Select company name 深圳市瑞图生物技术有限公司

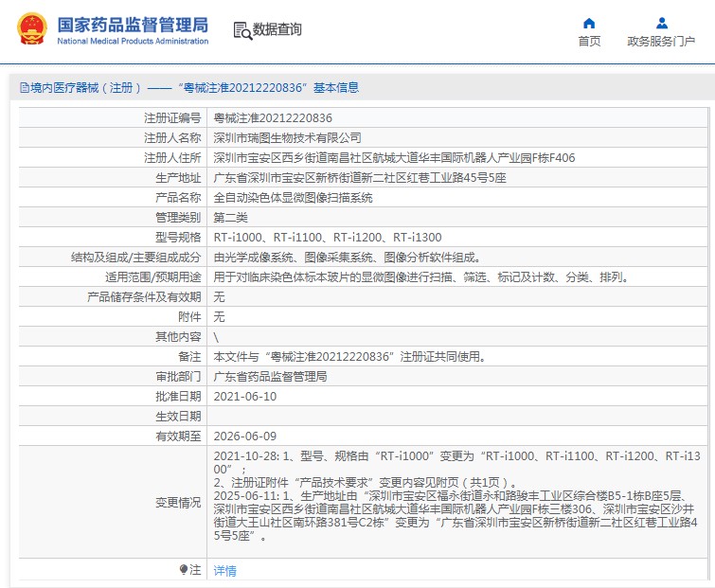(287, 137)
